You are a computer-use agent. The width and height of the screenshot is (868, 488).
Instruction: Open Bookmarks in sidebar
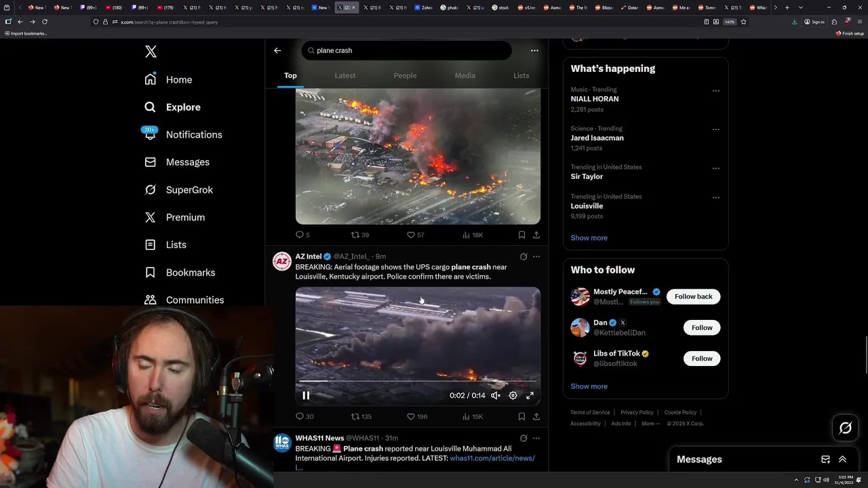(180, 272)
